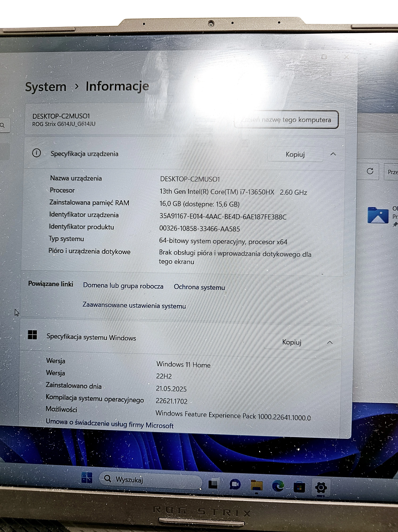Click the Settings sidebar search magnifier icon

point(2,125)
